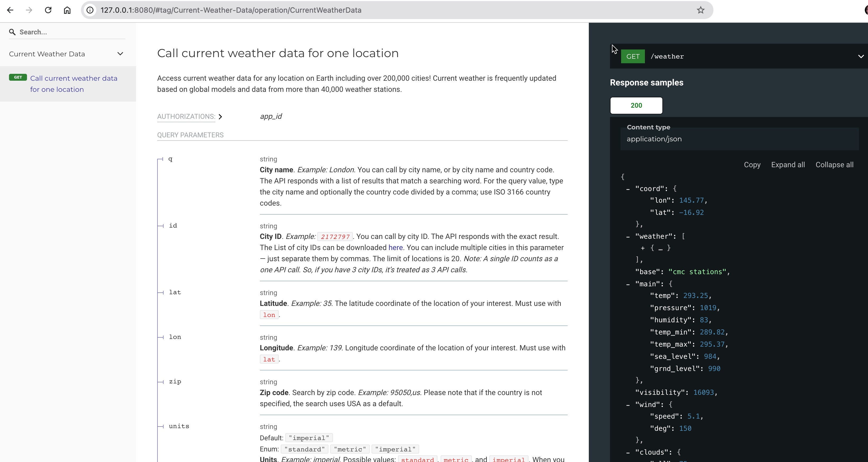
Task: Click the Copy icon for response sample
Action: (x=752, y=165)
